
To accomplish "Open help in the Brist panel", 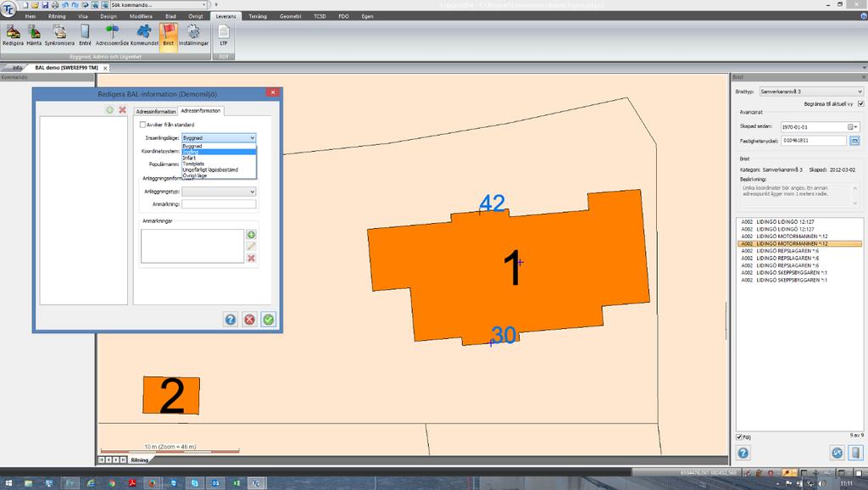I will coord(743,453).
